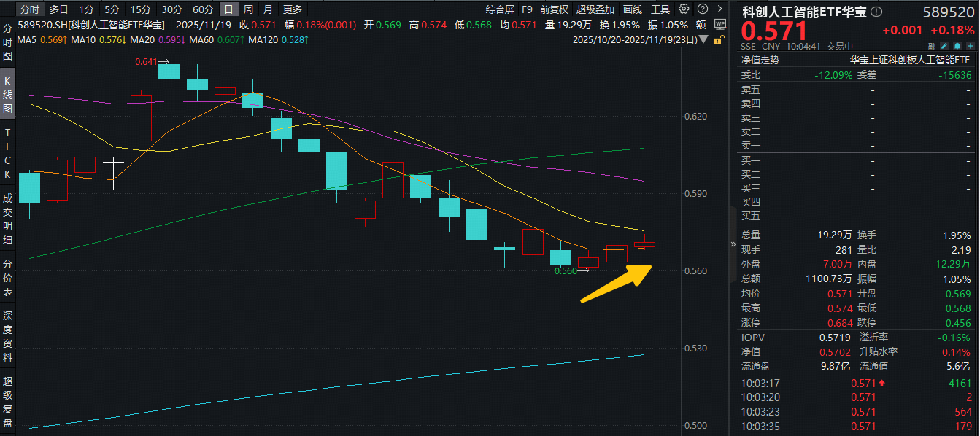980x436 pixels.
Task: Add the ETF using the plus icon
Action: click(971, 46)
